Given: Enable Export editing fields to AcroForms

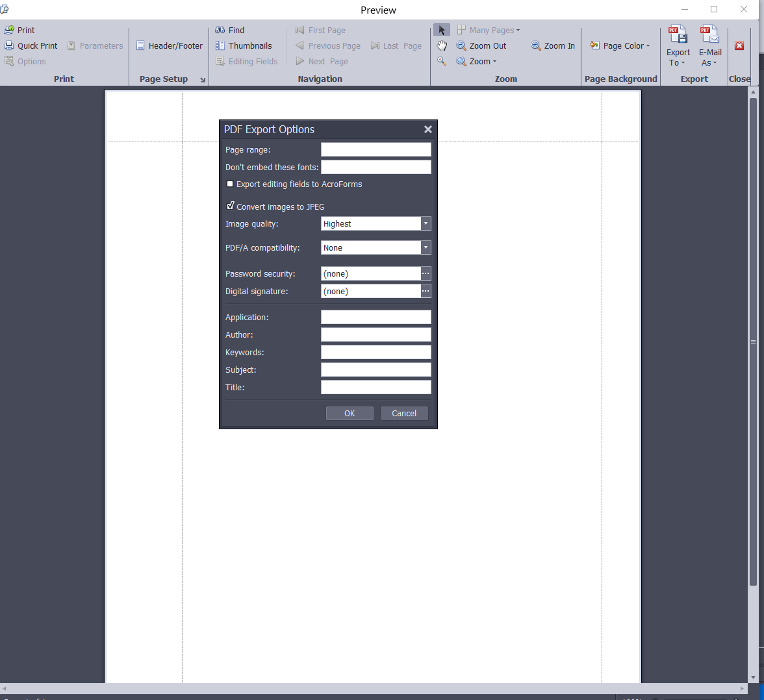Looking at the screenshot, I should [x=230, y=184].
